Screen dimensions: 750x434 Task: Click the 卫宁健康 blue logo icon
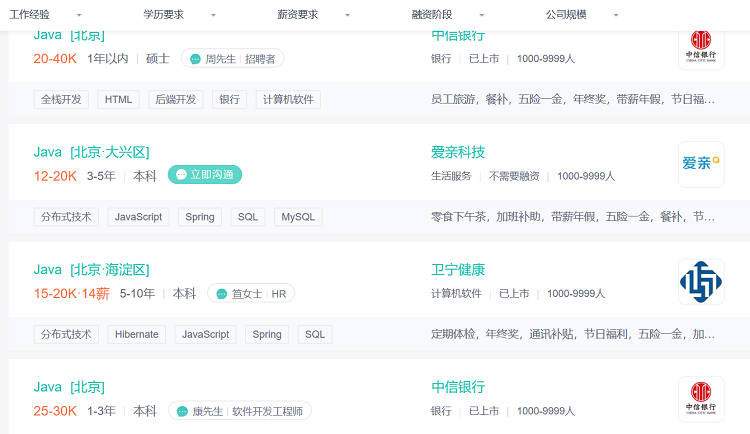pyautogui.click(x=700, y=282)
